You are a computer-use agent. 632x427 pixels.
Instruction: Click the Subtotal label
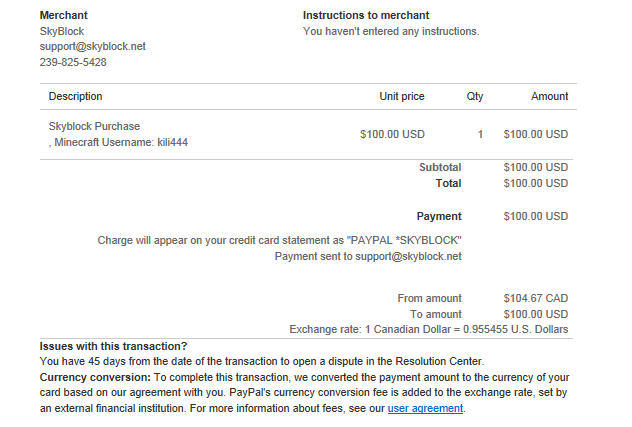(440, 167)
